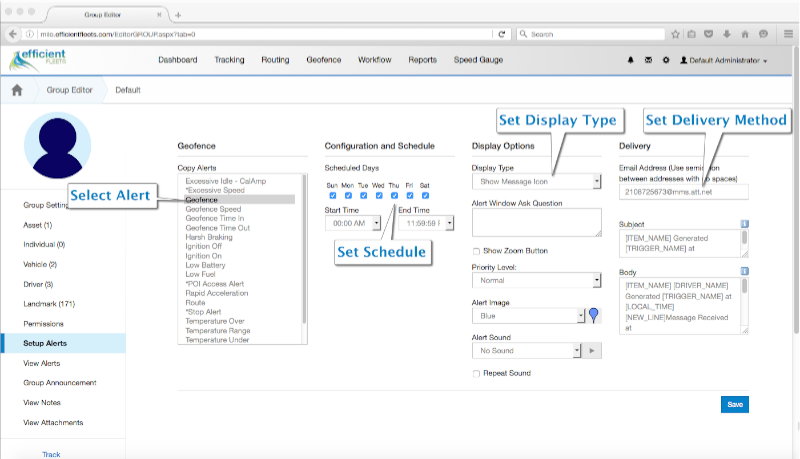Open the Priority Level dropdown

536,280
